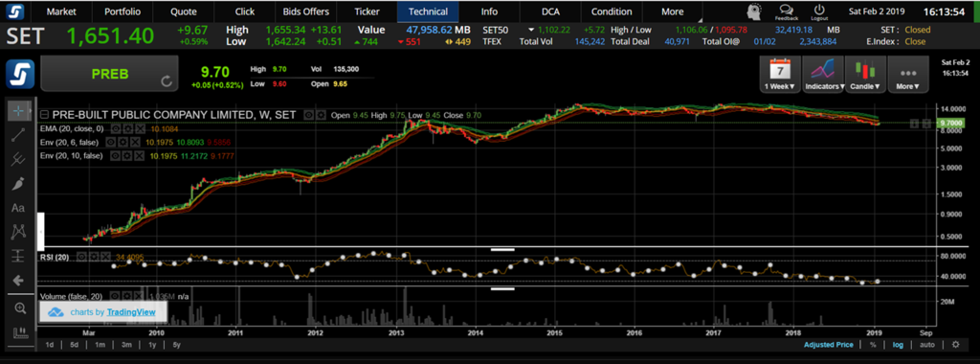Open the Feedback chat icon
Viewport: 980px width, 364px height.
tap(787, 11)
